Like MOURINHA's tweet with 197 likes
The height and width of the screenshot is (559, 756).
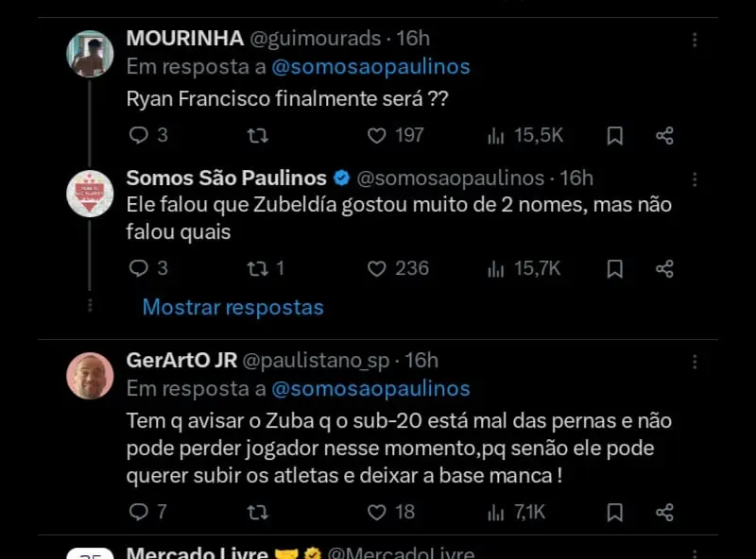pyautogui.click(x=377, y=135)
